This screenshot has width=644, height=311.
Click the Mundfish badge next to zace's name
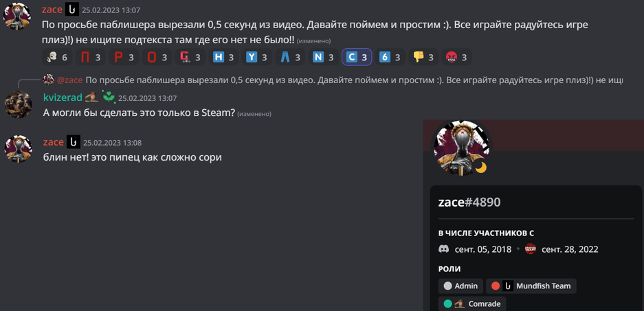(72, 9)
